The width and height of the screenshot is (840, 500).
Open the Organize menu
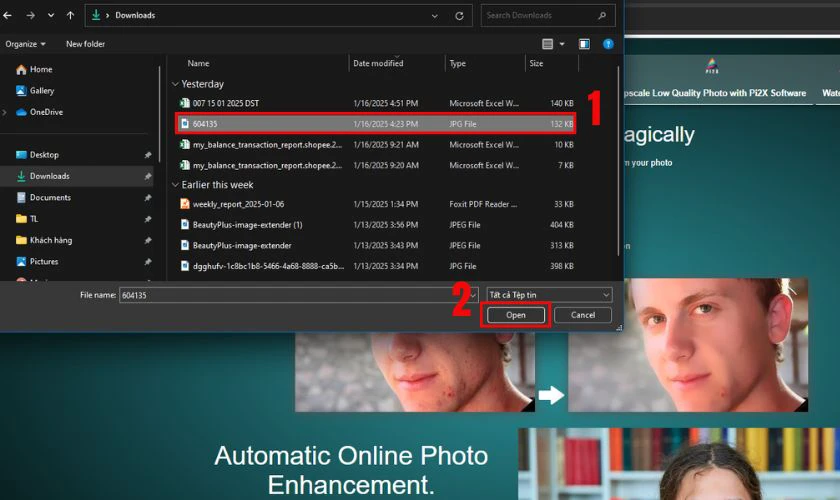pos(25,44)
